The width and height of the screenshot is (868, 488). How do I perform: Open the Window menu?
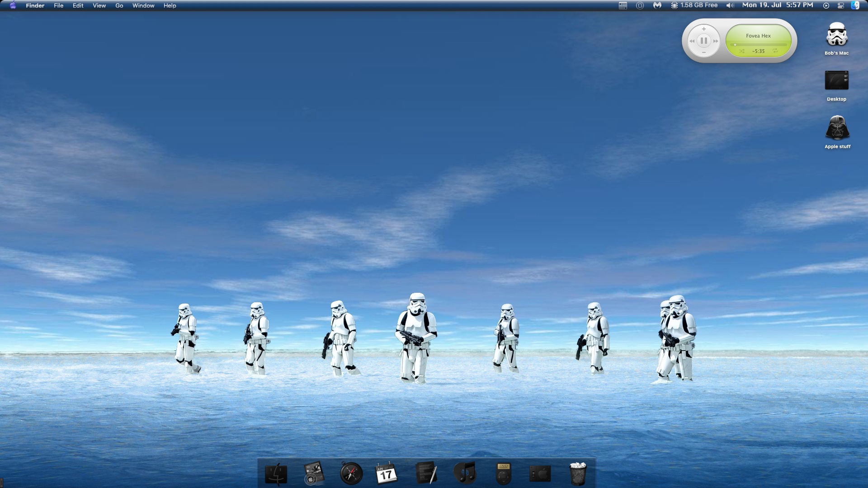pyautogui.click(x=143, y=5)
